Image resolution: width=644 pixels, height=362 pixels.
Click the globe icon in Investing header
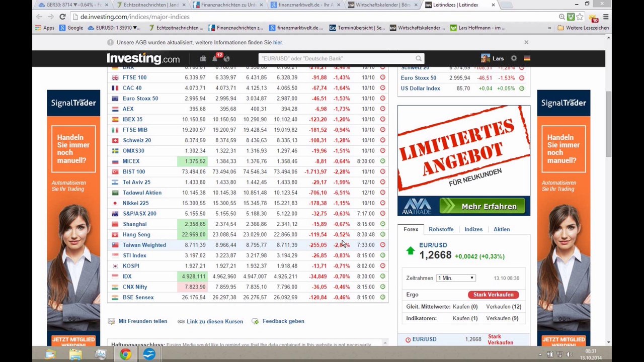tap(226, 59)
